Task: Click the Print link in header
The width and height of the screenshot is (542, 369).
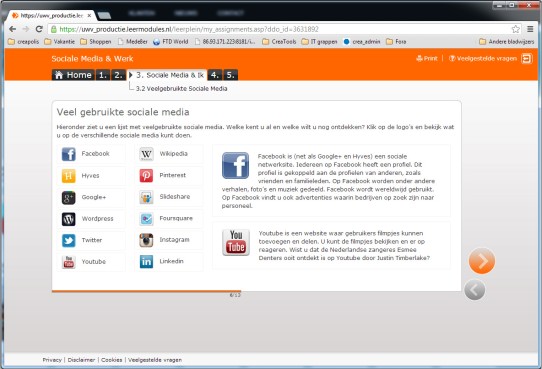Action: coord(427,58)
